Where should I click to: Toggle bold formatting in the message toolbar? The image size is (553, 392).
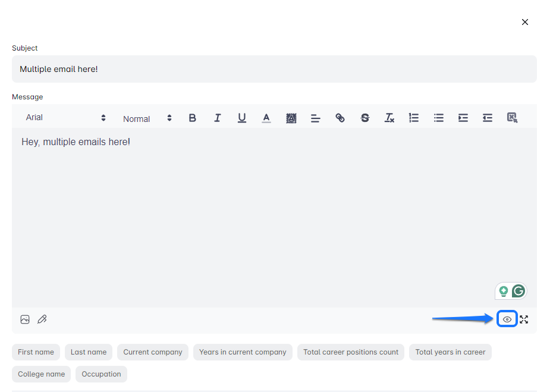point(192,118)
